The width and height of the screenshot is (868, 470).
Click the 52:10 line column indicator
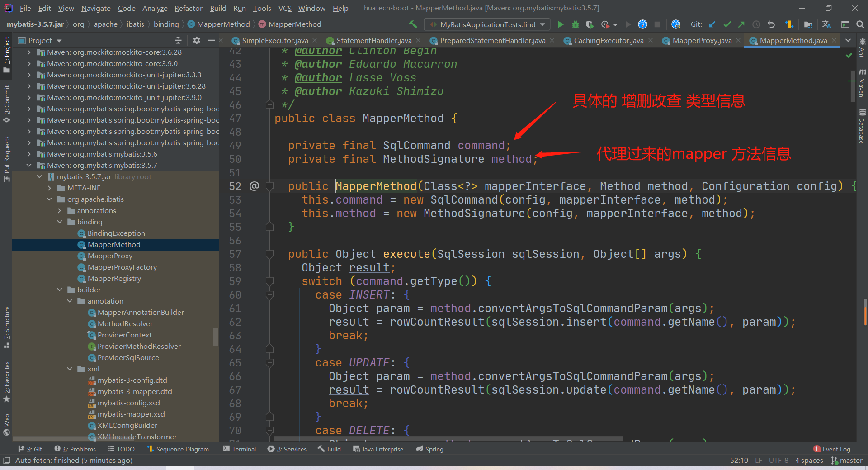click(x=739, y=460)
